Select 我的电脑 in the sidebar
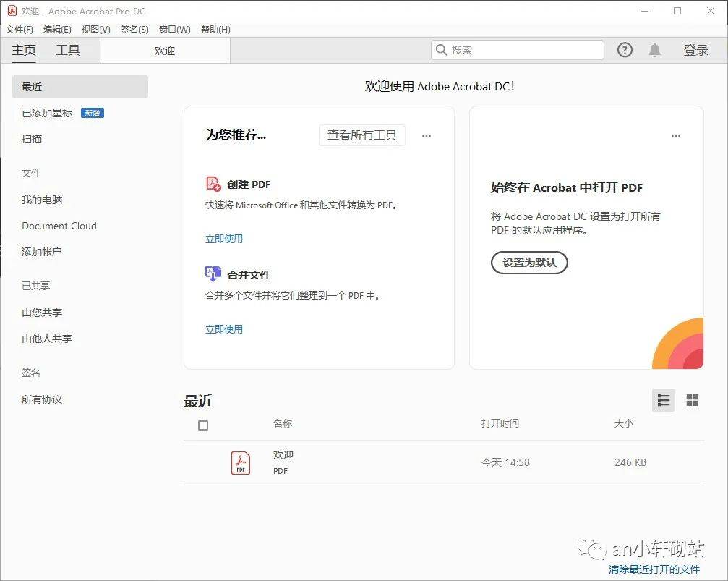Screen dimensions: 728x581 tap(42, 200)
